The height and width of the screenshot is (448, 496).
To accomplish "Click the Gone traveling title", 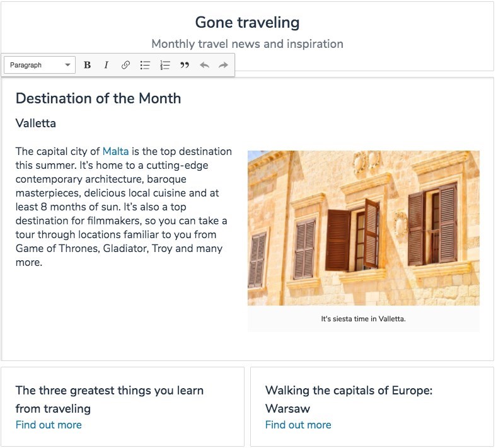I will tap(247, 23).
